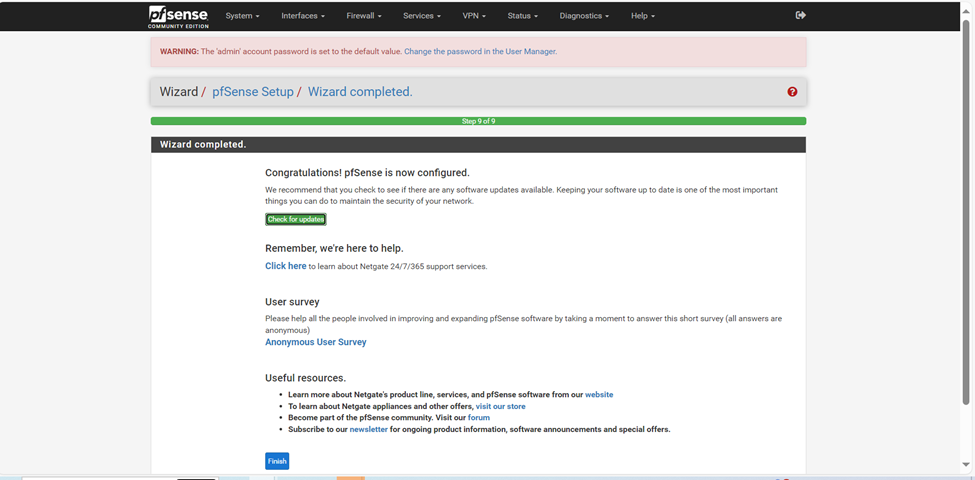
Task: Open the Firewall dropdown
Action: pyautogui.click(x=364, y=16)
